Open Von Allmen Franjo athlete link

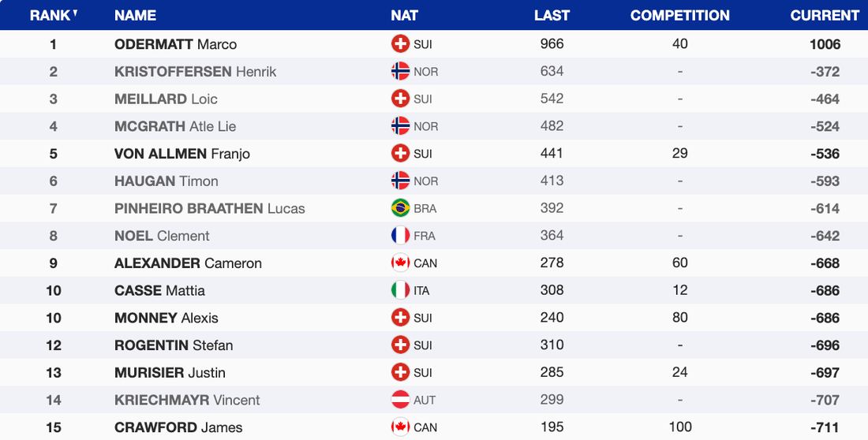(181, 154)
